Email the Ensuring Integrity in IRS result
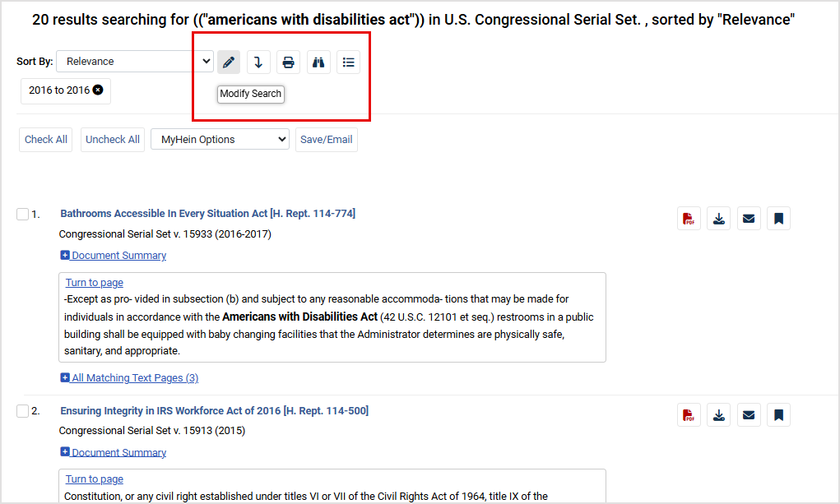840x504 pixels. [x=749, y=415]
